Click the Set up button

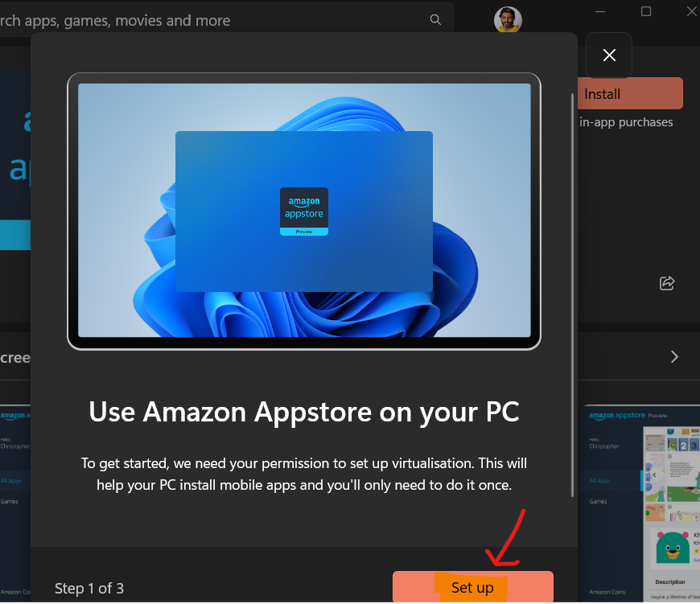(473, 587)
